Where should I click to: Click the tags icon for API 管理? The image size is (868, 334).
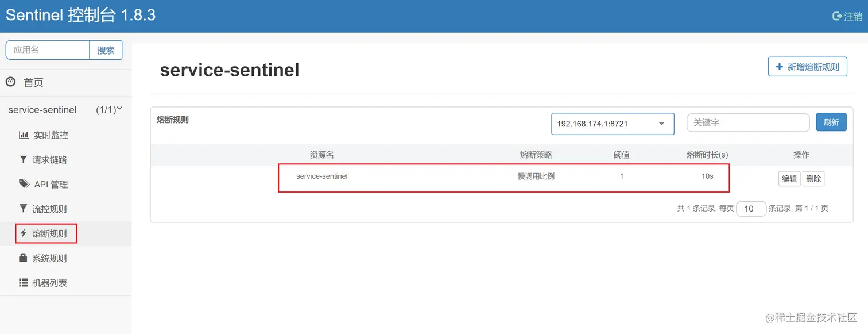[24, 184]
